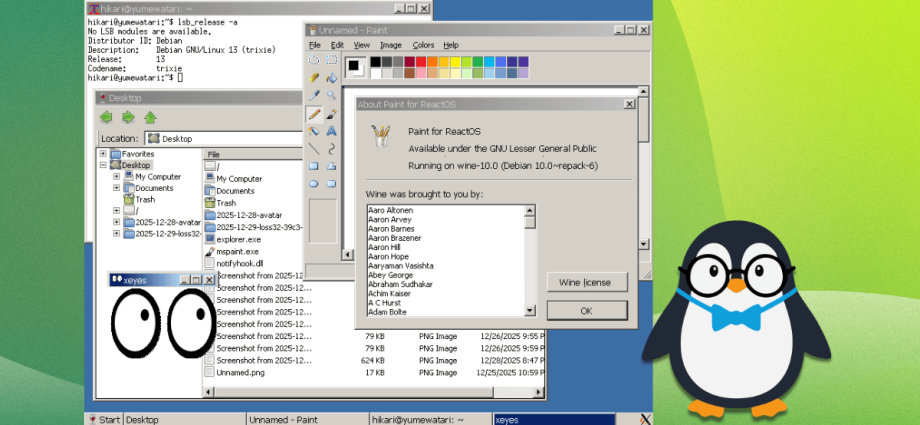The height and width of the screenshot is (425, 920).
Task: Click the 624 KB size cell in explorer
Action: click(373, 360)
